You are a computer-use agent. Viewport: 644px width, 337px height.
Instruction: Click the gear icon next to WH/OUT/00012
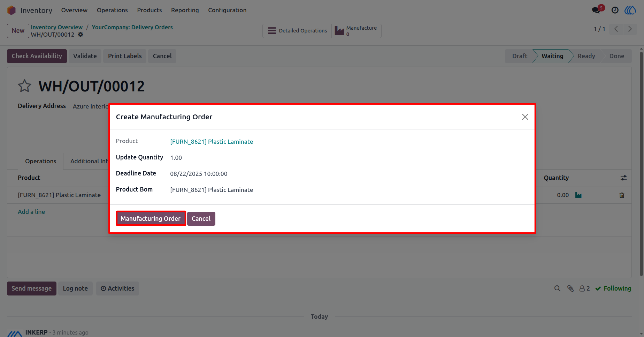click(x=80, y=35)
